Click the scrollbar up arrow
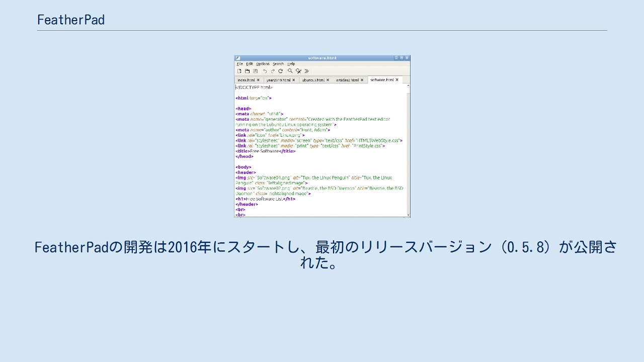 tap(408, 85)
